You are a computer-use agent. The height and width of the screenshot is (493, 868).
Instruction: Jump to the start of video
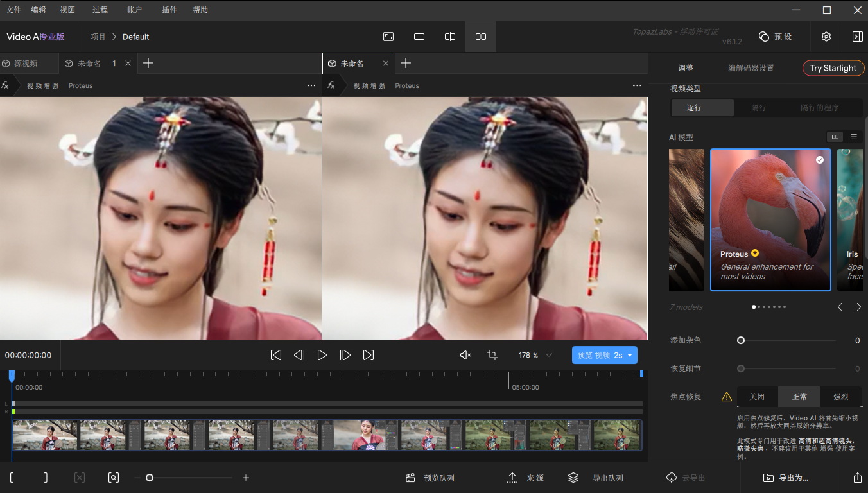276,355
